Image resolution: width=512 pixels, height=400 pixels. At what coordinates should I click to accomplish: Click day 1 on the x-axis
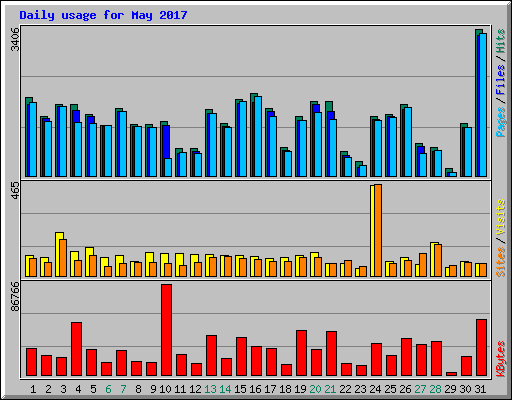point(33,389)
